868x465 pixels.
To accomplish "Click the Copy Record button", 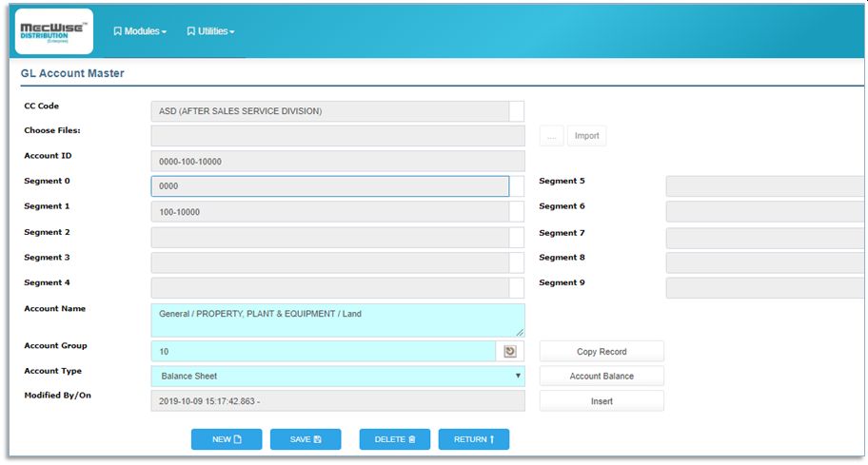I will pos(602,352).
